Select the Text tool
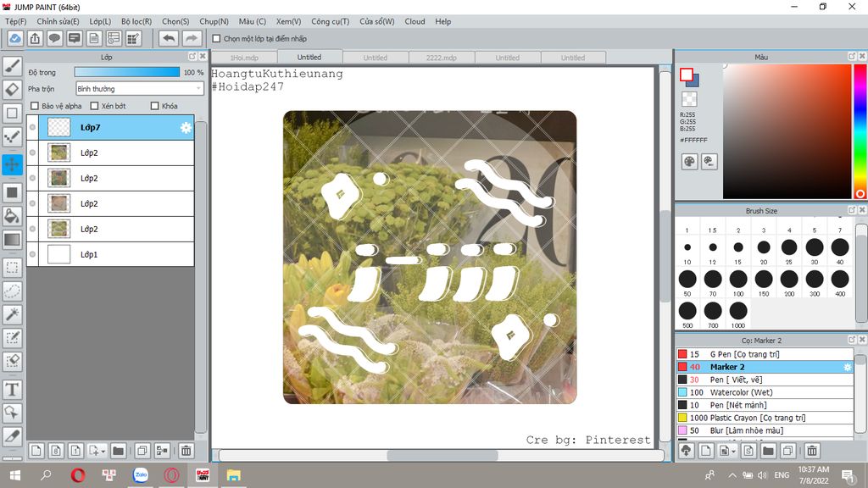Image resolution: width=868 pixels, height=488 pixels. (x=12, y=390)
